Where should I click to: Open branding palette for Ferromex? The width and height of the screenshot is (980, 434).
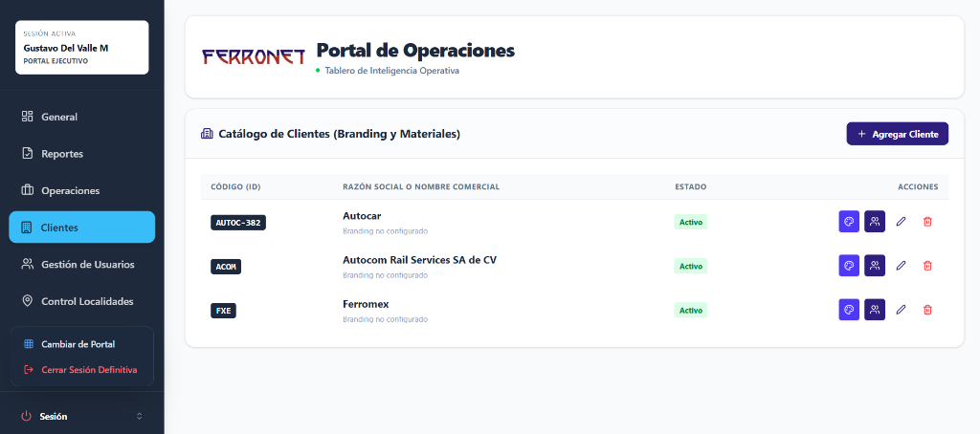point(849,310)
